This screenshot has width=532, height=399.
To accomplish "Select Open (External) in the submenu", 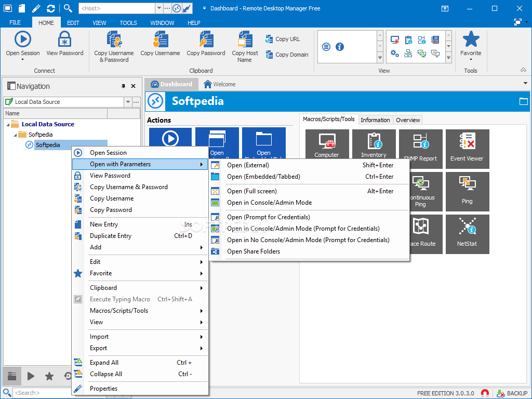I will point(309,165).
